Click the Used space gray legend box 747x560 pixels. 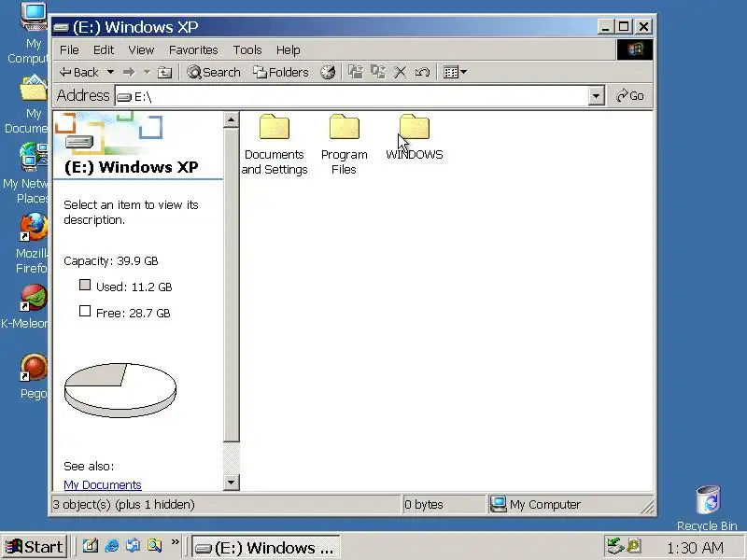[85, 286]
